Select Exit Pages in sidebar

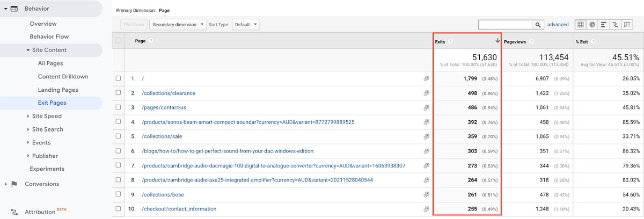(52, 103)
